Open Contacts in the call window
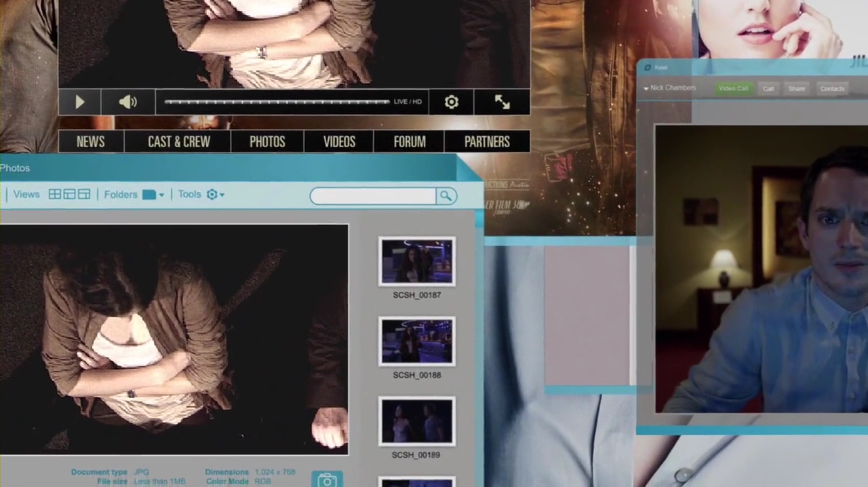The image size is (868, 487). [x=832, y=89]
